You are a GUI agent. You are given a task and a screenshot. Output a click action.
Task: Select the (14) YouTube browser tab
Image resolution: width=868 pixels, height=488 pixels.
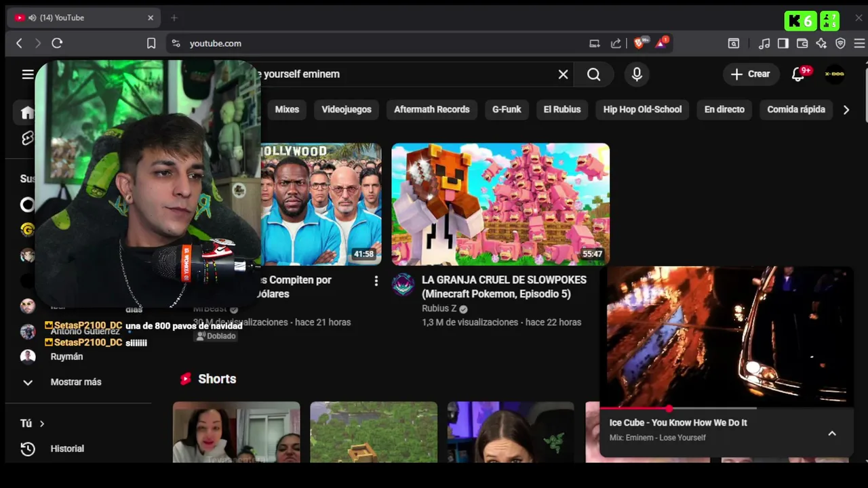point(85,18)
